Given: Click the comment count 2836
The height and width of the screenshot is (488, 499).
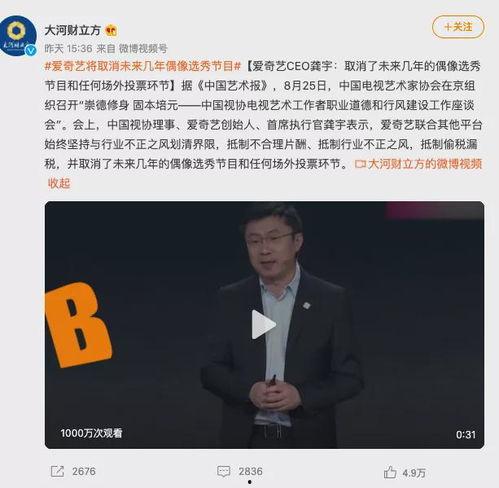Looking at the screenshot, I should tap(250, 471).
